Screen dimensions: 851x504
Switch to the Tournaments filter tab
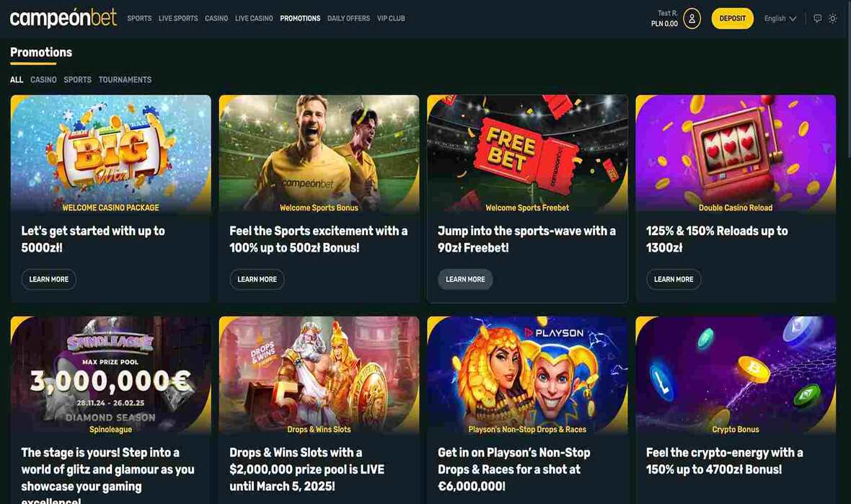pos(125,80)
